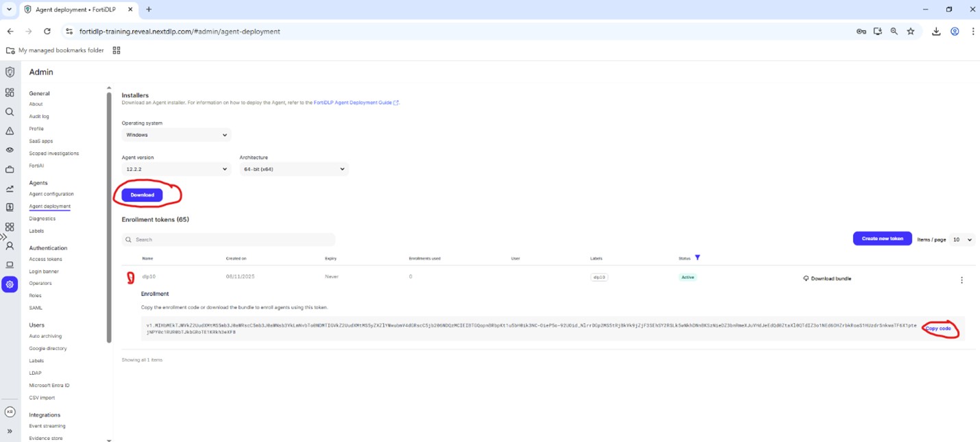Screen dimensions: 980x442
Task: Click the browser back arrow
Action: pyautogui.click(x=10, y=31)
